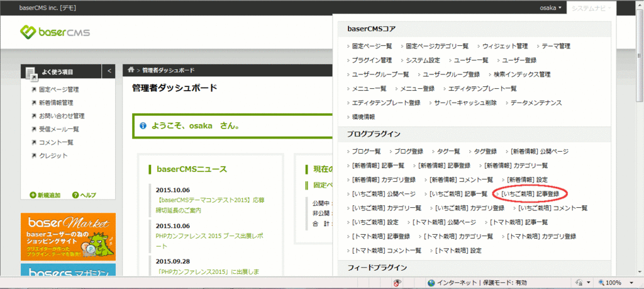The width and height of the screenshot is (644, 289).
Task: Click the home icon in breadcrumb
Action: click(x=131, y=70)
